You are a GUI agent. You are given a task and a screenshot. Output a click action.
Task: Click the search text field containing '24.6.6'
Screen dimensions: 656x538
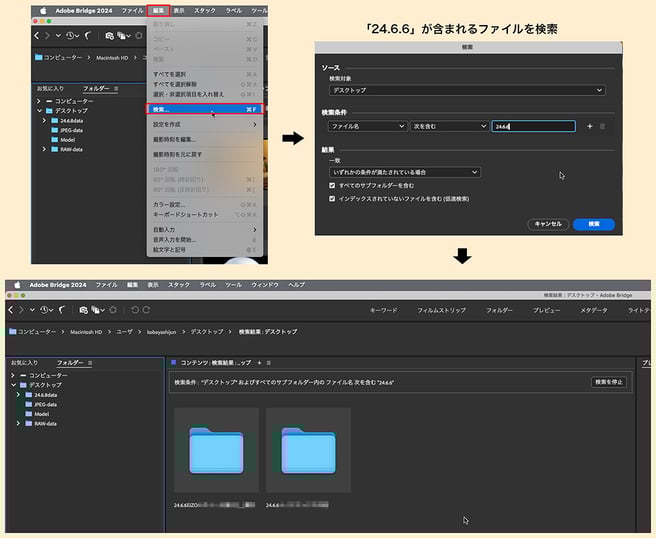point(533,127)
